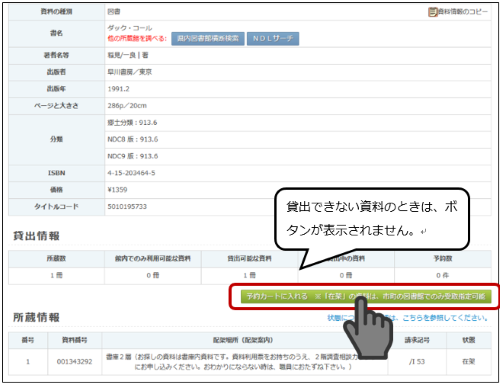Click the 番号 column header
The height and width of the screenshot is (385, 500).
(28, 340)
